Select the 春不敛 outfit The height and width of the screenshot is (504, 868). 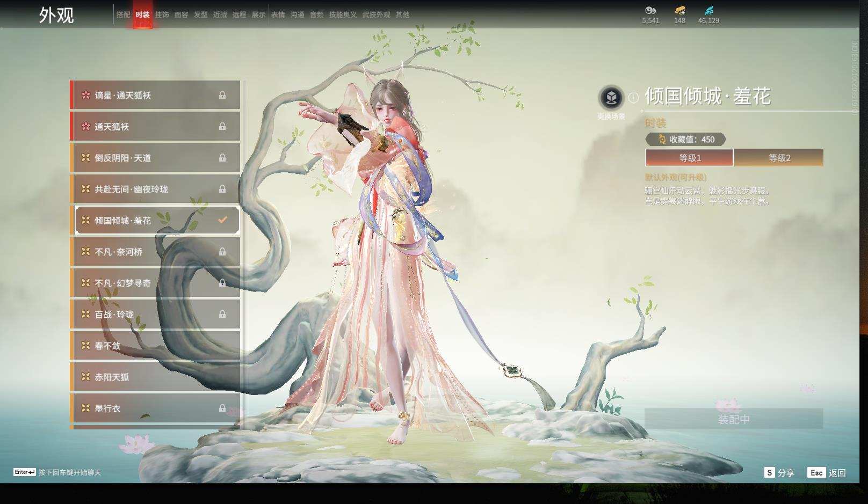[155, 346]
